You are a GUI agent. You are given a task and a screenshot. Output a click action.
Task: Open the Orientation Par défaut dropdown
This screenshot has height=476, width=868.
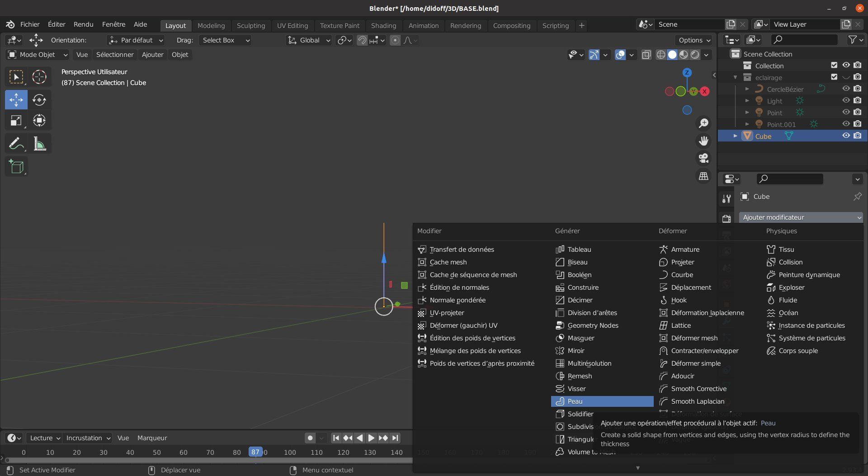point(136,40)
